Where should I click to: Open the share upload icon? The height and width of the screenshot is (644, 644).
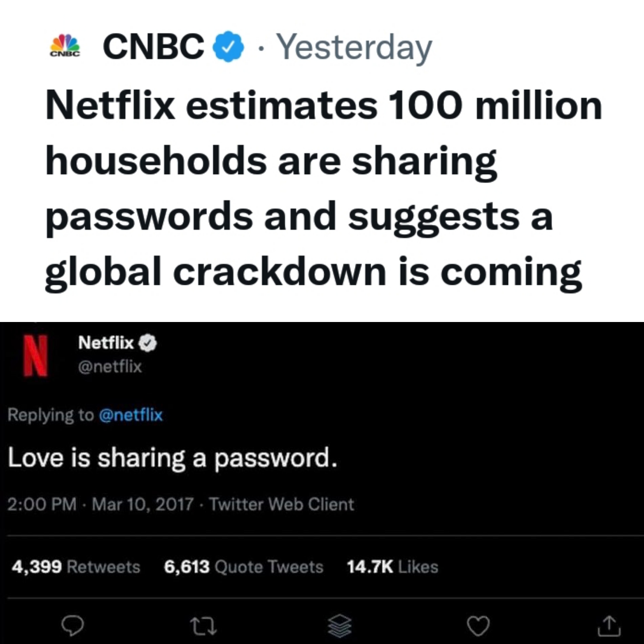(609, 626)
